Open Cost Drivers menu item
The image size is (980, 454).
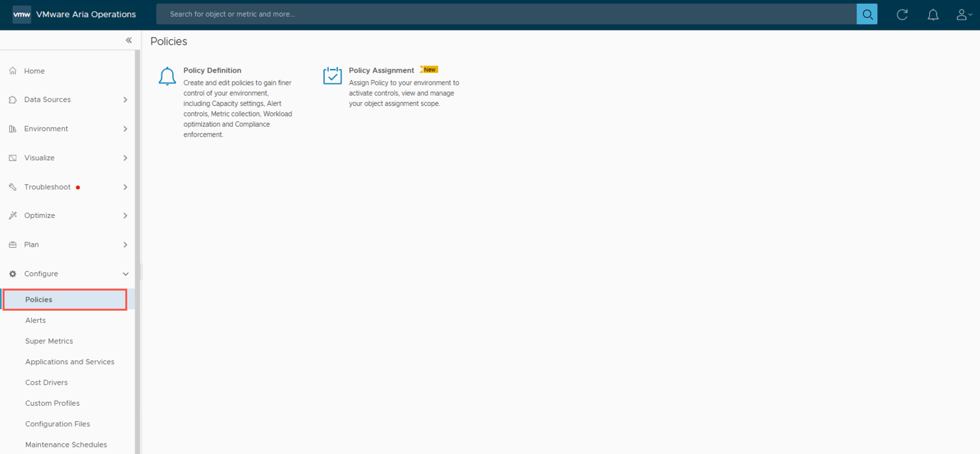[46, 383]
